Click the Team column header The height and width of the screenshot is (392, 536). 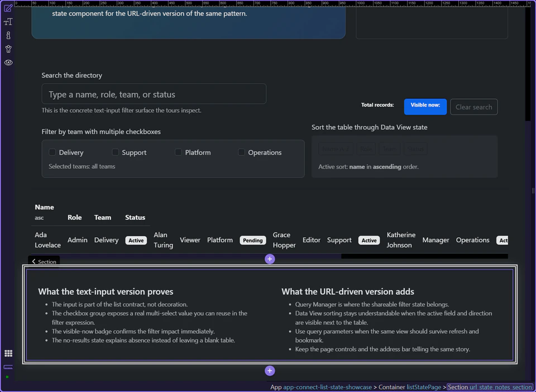103,217
